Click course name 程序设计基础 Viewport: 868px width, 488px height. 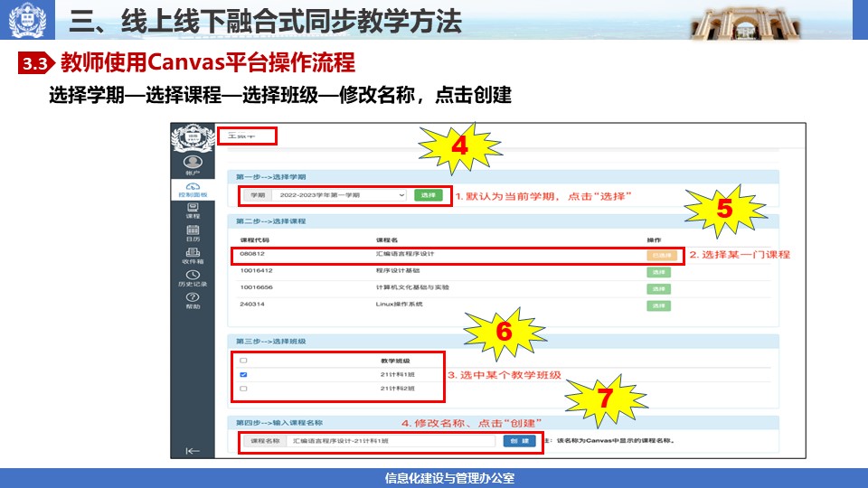click(x=398, y=270)
